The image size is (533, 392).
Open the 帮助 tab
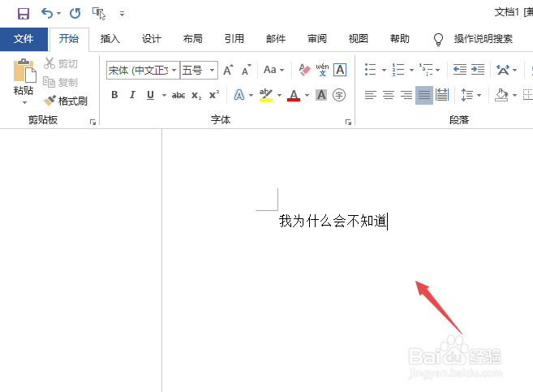(x=400, y=39)
